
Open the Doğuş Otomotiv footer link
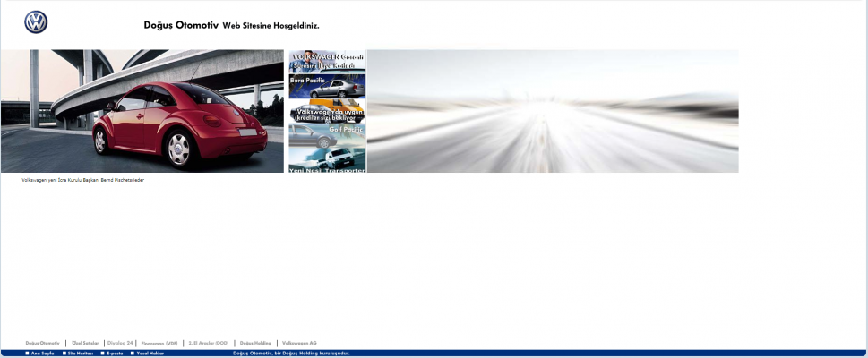point(43,343)
